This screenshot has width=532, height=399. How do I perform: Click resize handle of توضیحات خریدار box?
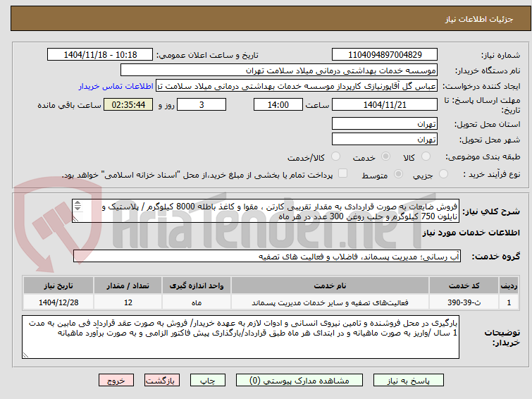(x=25, y=355)
